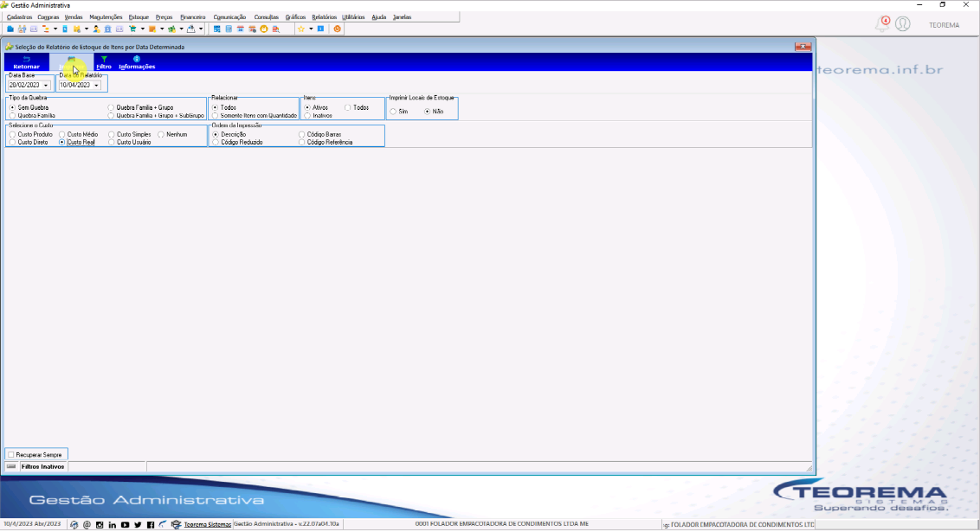Click the person icon in main toolbar

pos(96,29)
